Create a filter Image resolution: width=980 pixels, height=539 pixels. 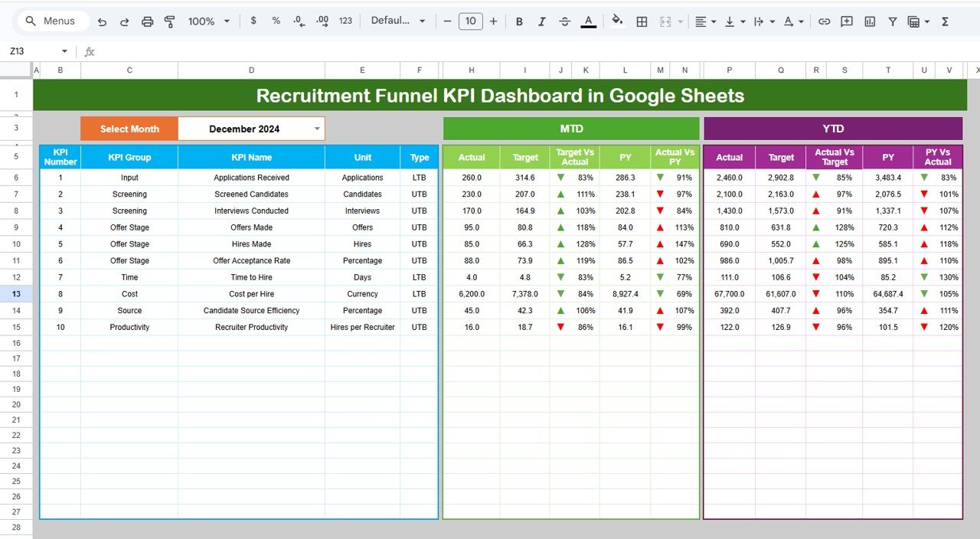(x=893, y=21)
